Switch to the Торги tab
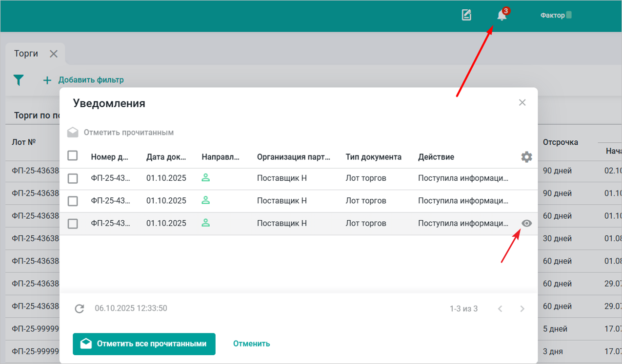Image resolution: width=622 pixels, height=364 pixels. pyautogui.click(x=26, y=54)
